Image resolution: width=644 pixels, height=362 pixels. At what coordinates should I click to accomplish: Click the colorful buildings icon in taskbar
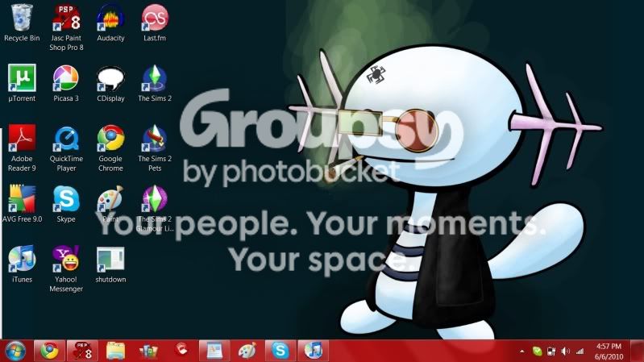click(x=148, y=351)
